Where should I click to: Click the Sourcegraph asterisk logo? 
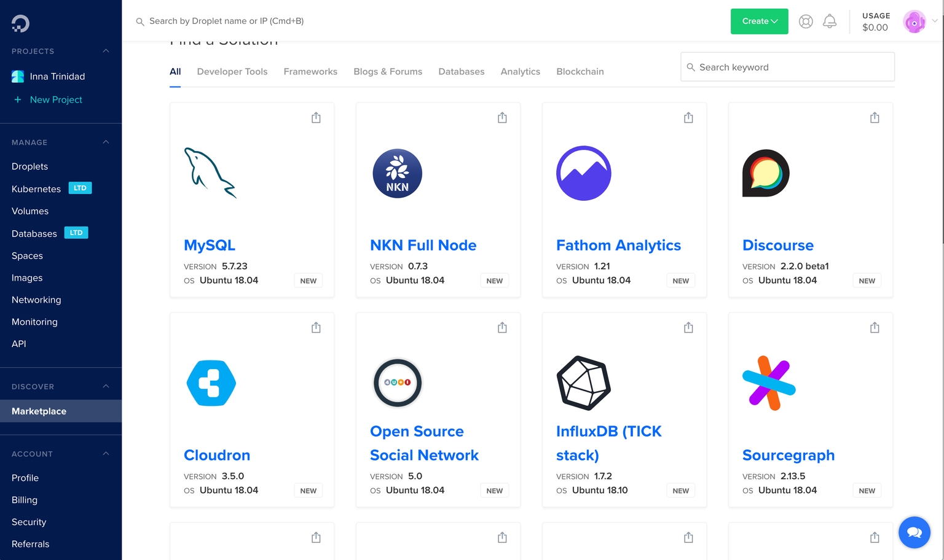768,383
